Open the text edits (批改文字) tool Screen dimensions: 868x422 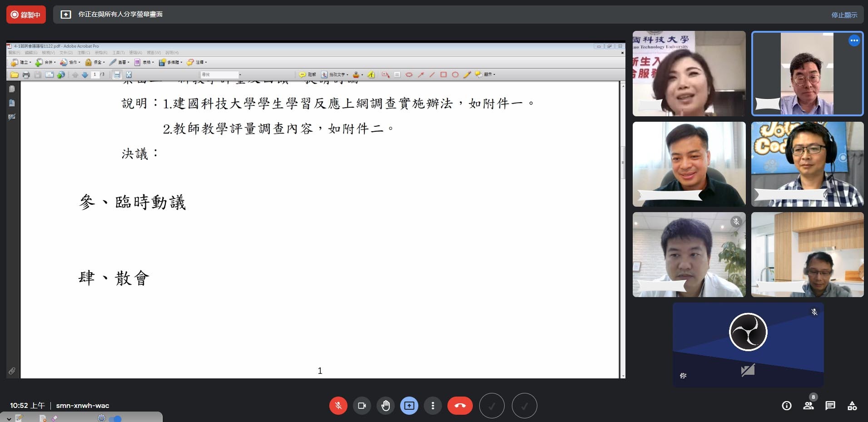point(334,74)
